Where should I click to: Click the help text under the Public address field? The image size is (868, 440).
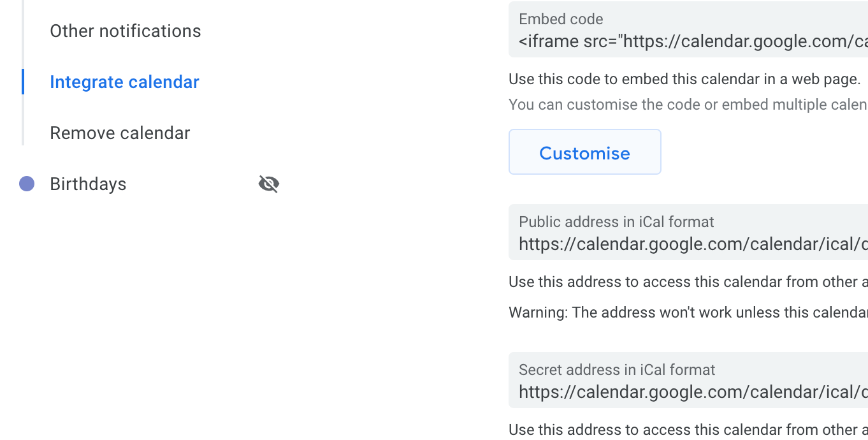coord(688,282)
